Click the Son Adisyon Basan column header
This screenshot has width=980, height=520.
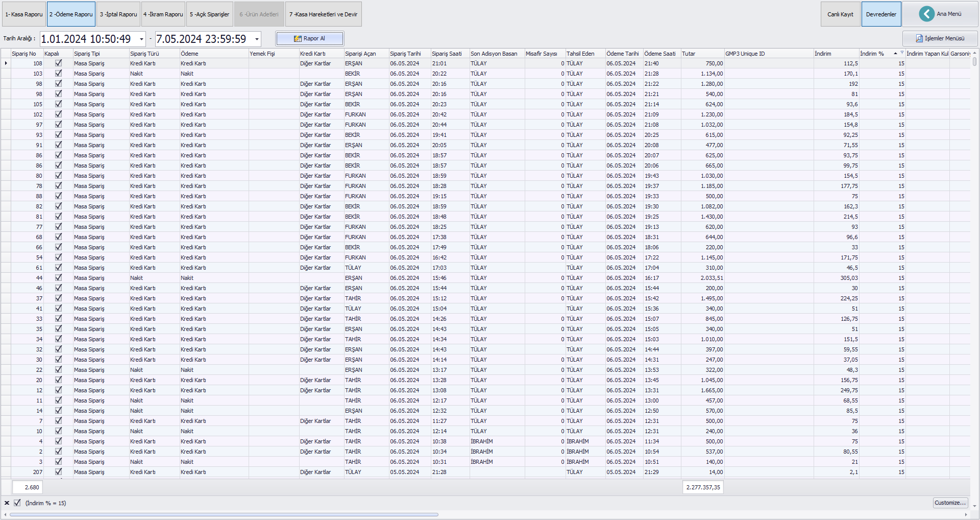(497, 54)
